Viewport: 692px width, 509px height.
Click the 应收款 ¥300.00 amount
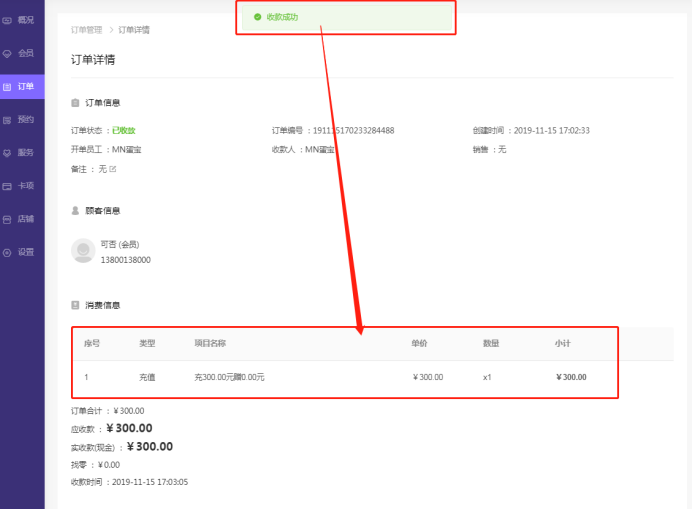point(129,428)
